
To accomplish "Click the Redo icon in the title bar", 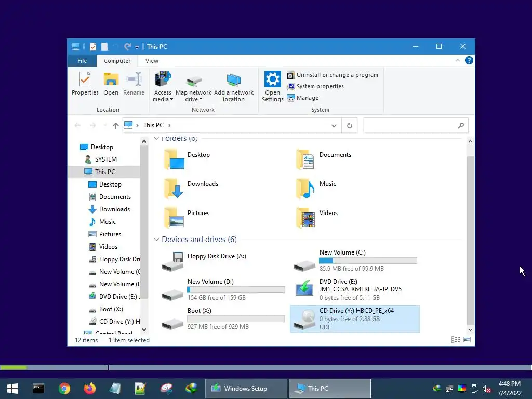I will (x=127, y=46).
